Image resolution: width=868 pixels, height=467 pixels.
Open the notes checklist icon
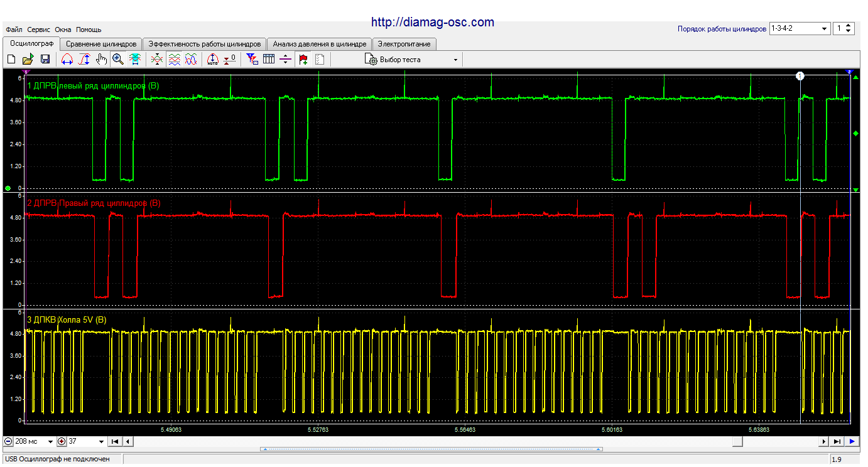[x=320, y=60]
